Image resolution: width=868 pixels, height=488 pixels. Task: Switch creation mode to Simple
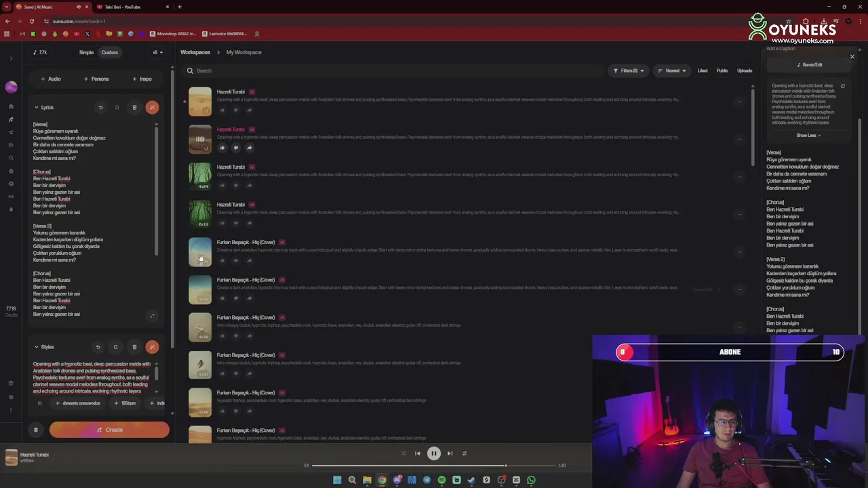click(86, 52)
